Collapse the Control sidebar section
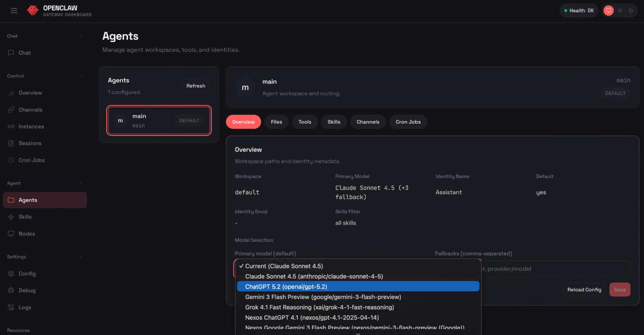Image resolution: width=644 pixels, height=335 pixels. tap(81, 76)
